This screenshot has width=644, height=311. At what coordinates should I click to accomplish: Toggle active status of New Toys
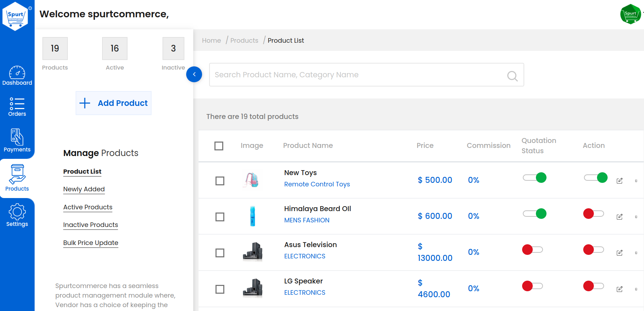(596, 178)
